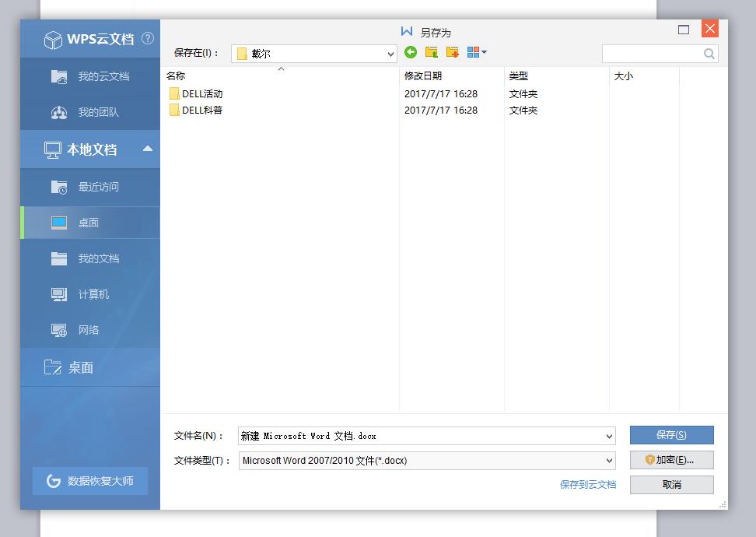The width and height of the screenshot is (756, 537).
Task: Create a new folder using toolbar icon
Action: [x=452, y=53]
